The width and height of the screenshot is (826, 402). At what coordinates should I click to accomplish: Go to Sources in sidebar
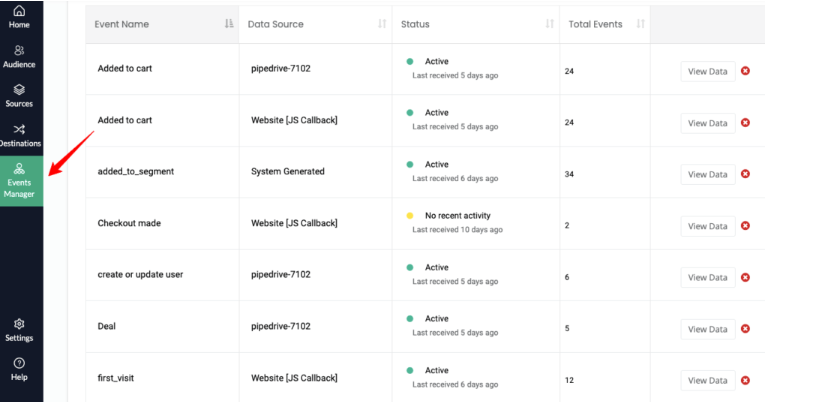pos(19,96)
